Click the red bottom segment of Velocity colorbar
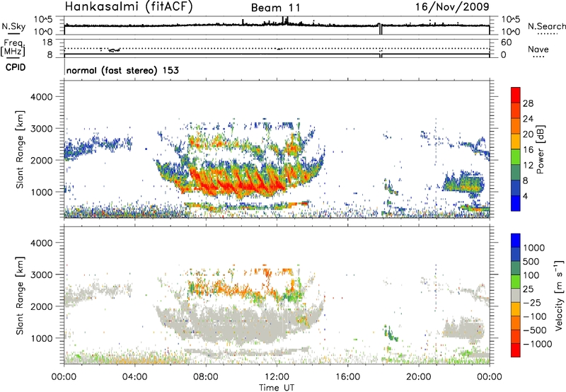This screenshot has width=566, height=392. [516, 350]
